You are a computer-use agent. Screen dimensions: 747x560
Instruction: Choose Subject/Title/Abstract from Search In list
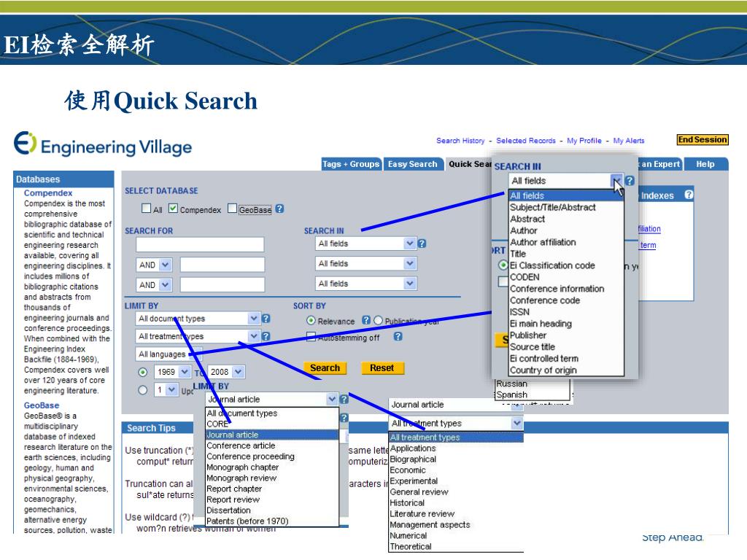566,207
